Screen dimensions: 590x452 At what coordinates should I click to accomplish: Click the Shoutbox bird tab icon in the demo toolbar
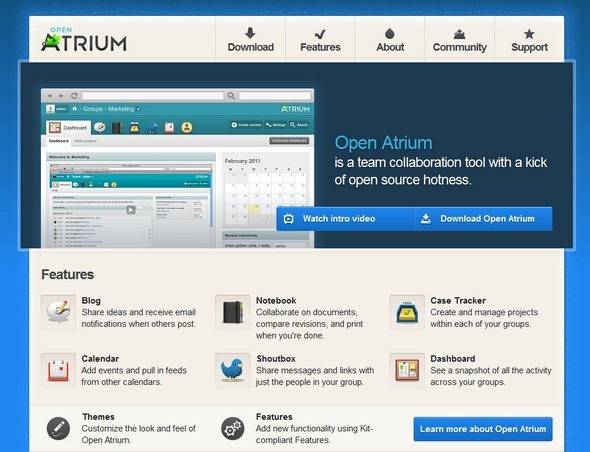click(x=152, y=128)
